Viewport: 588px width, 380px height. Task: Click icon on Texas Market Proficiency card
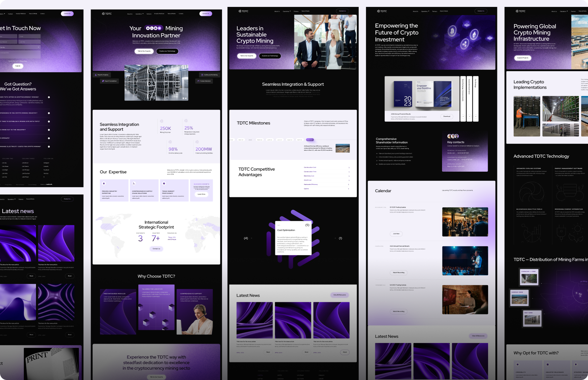pos(164,183)
